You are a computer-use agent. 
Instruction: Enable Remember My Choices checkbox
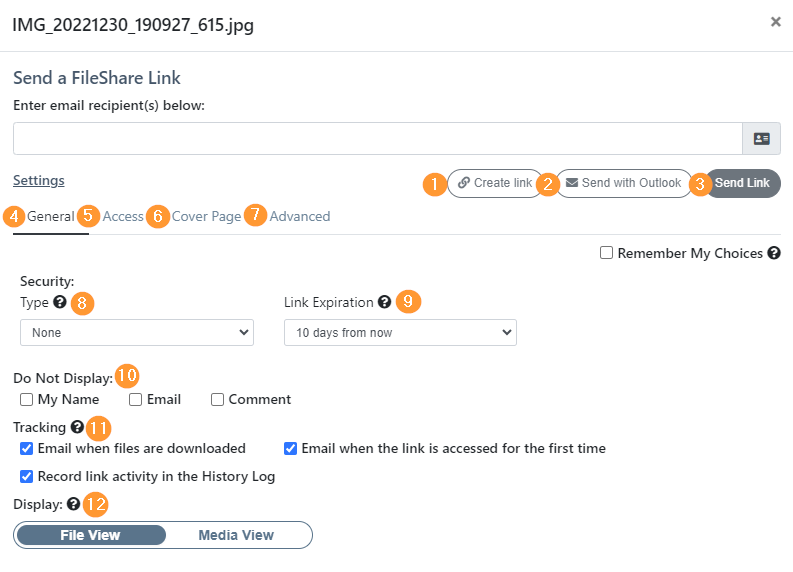click(x=606, y=253)
